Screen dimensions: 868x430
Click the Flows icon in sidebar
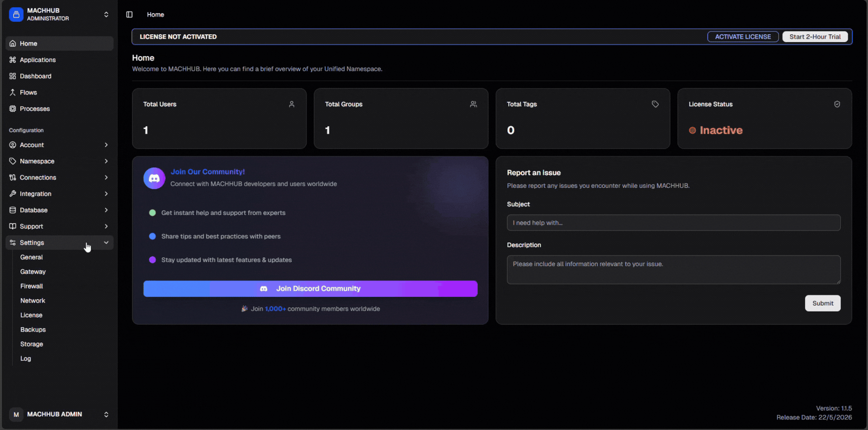tap(13, 92)
